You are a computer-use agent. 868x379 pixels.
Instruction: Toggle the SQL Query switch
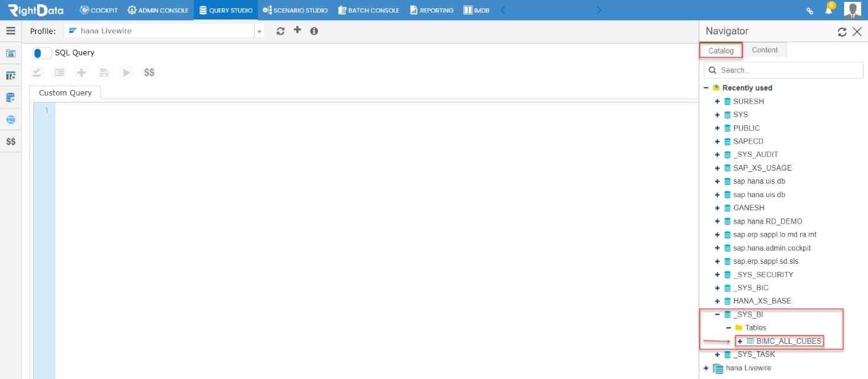coord(42,52)
